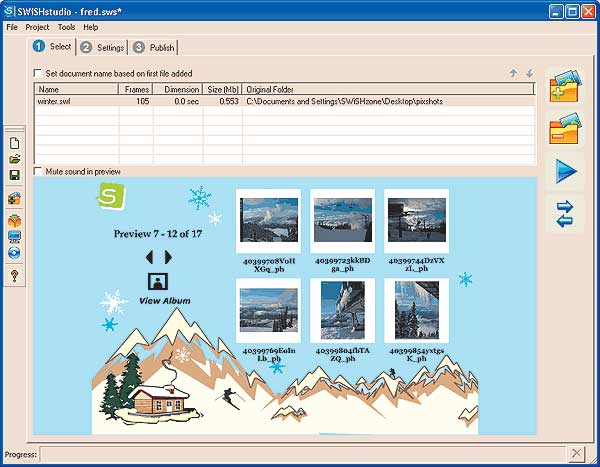Create a new project with blank page icon

tap(14, 143)
